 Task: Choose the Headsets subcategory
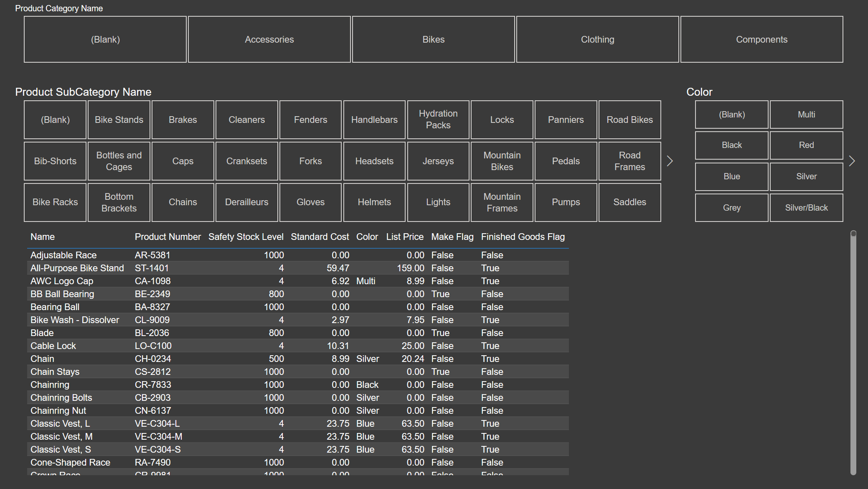374,161
